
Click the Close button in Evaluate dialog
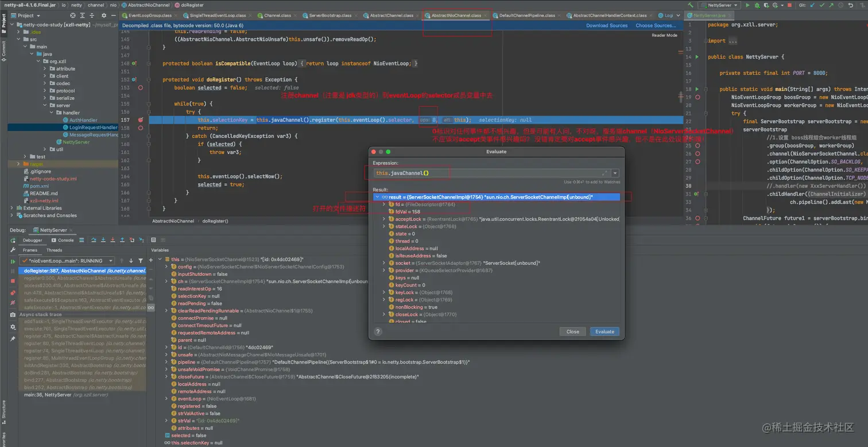coord(572,332)
